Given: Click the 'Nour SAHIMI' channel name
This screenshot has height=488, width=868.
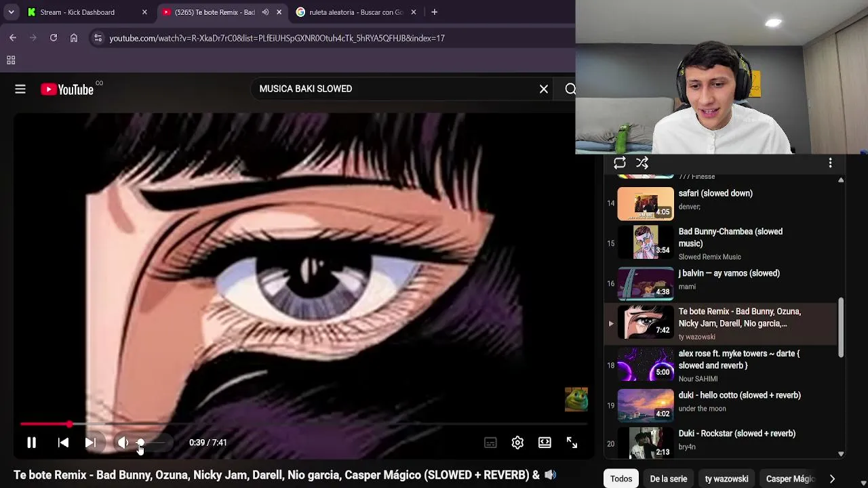Looking at the screenshot, I should click(698, 379).
